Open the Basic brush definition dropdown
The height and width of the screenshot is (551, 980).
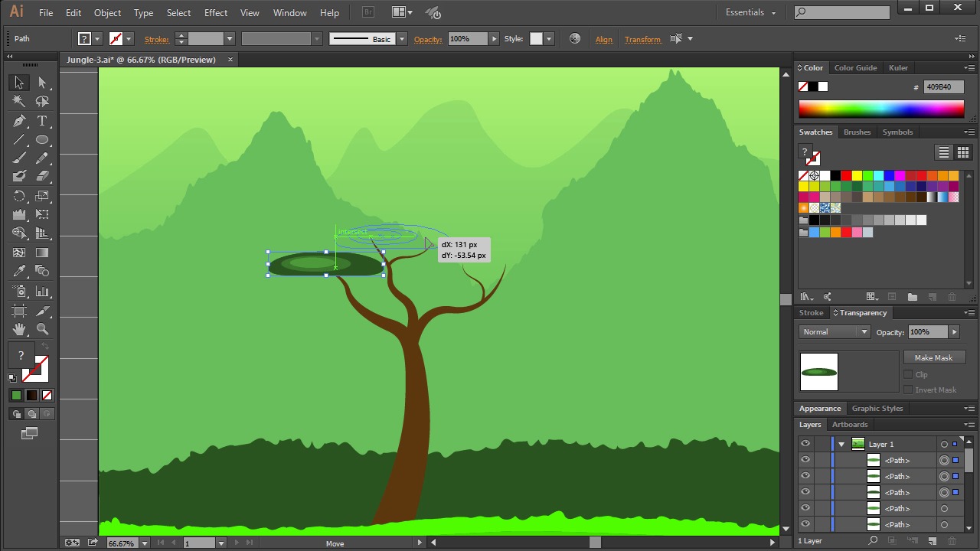coord(401,39)
